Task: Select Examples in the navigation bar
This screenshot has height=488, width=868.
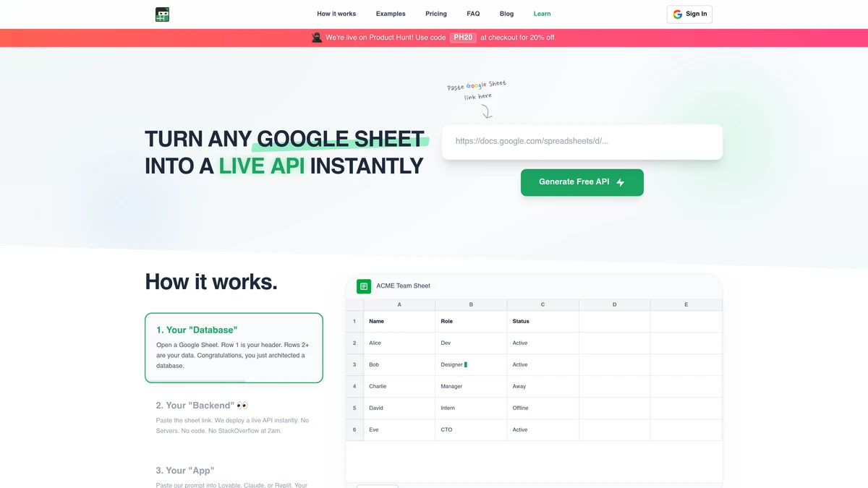Action: coord(390,14)
